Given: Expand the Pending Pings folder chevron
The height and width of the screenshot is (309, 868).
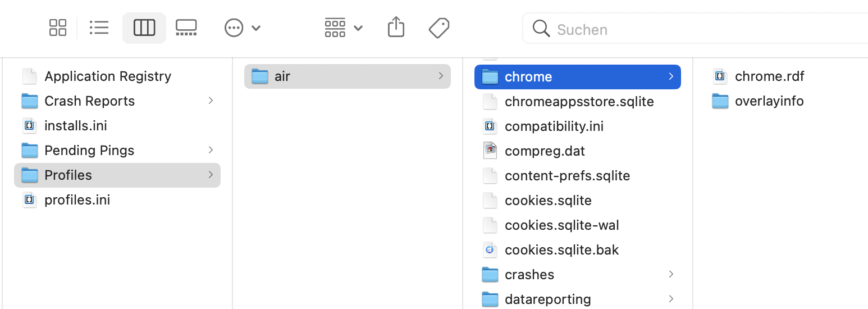Looking at the screenshot, I should [x=211, y=150].
